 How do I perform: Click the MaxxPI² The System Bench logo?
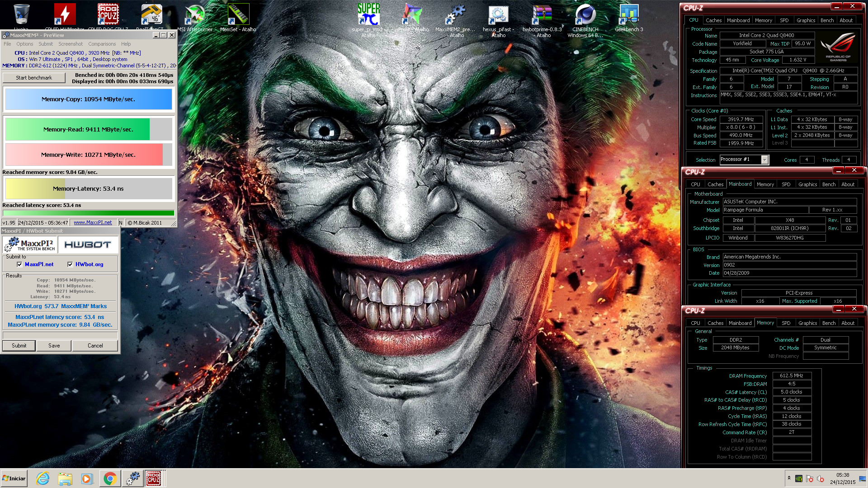[30, 244]
